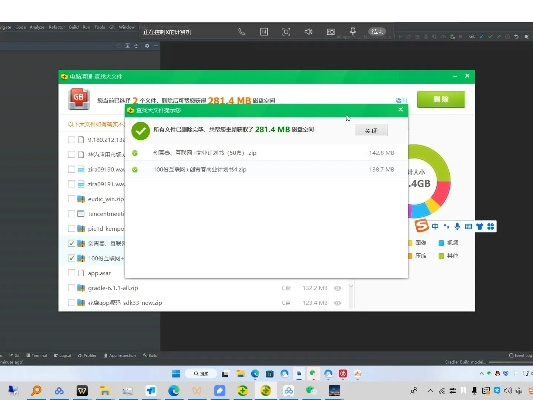Open the black W app icon in bottom taskbar
Viewport: 533px width, 400px height.
pyautogui.click(x=82, y=391)
